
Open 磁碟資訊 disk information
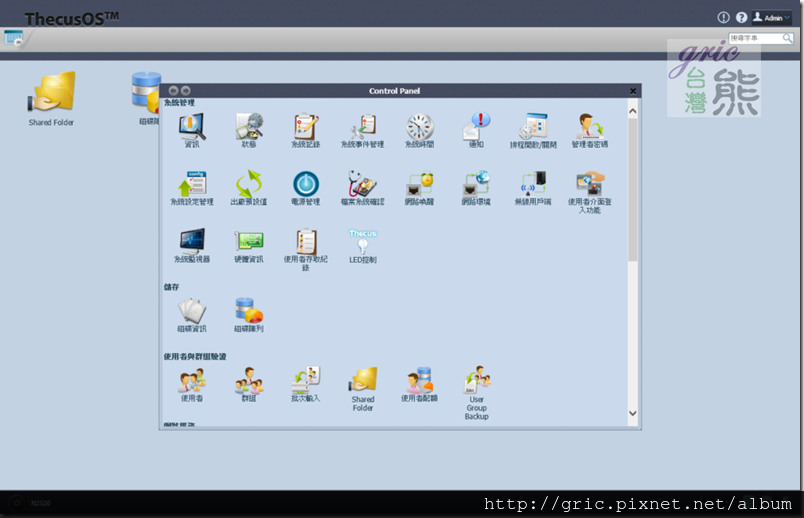click(192, 315)
